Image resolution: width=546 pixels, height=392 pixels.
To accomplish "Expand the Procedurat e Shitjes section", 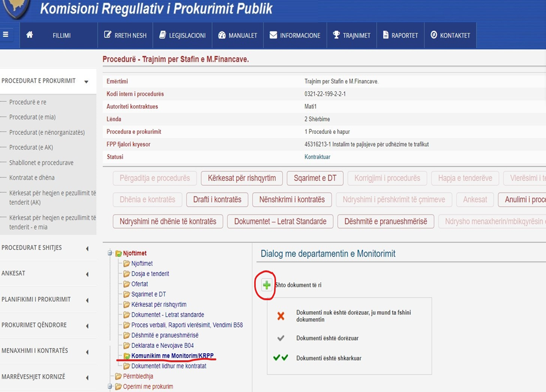I will (87, 248).
